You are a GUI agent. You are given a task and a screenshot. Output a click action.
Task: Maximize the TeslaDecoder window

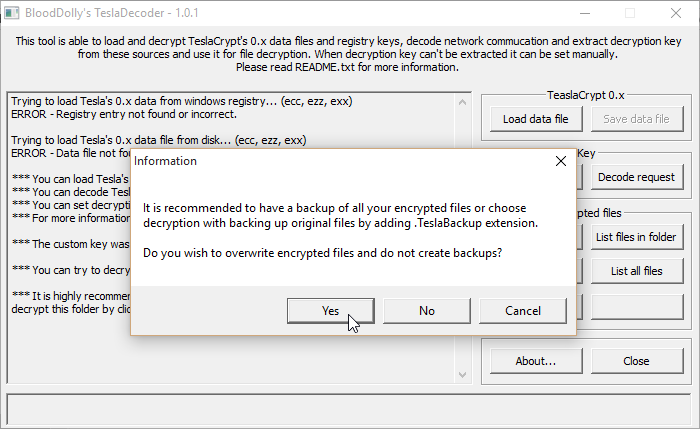[630, 14]
